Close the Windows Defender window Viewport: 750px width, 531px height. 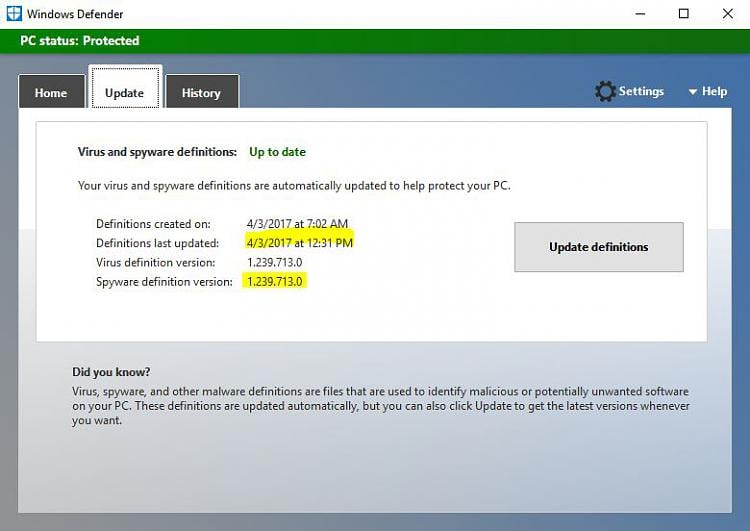coord(727,14)
